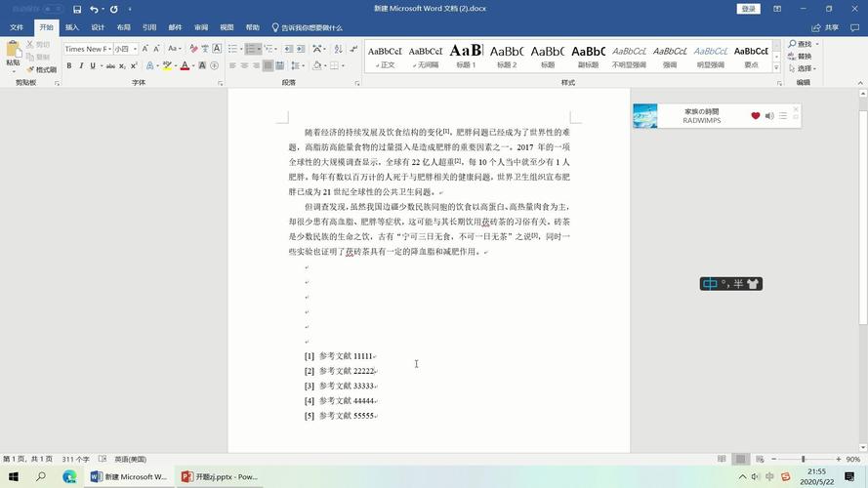Click the character border (boxed A) icon

pos(217,49)
